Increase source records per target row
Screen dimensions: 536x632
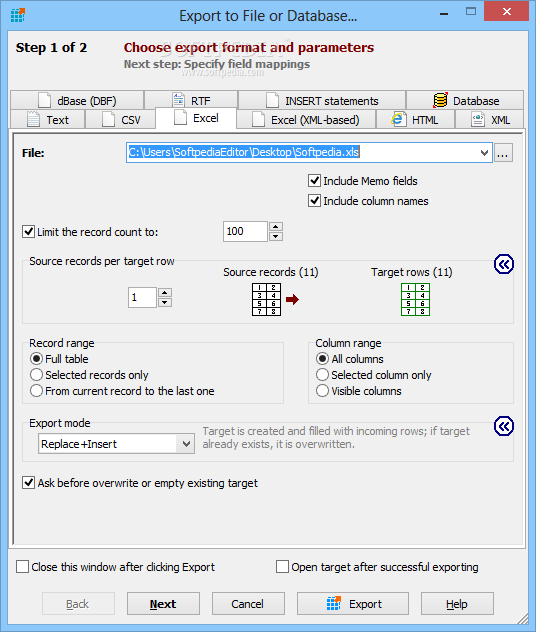click(165, 293)
